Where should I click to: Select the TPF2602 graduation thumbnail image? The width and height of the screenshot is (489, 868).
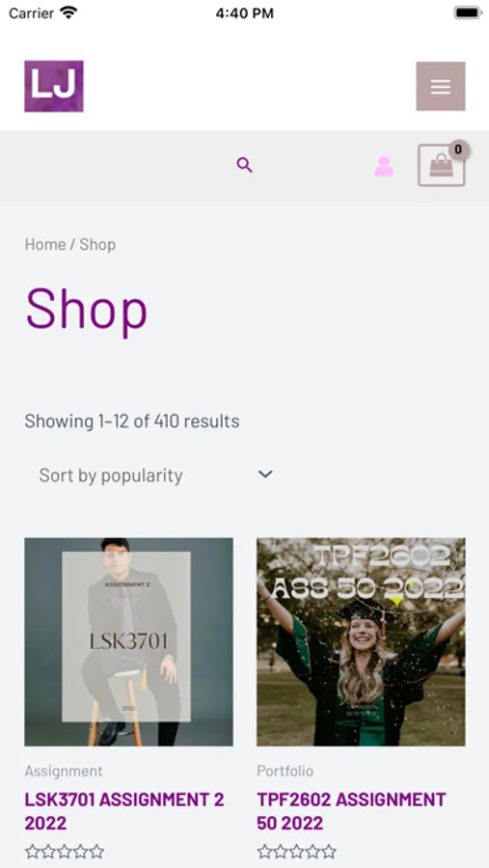point(361,641)
